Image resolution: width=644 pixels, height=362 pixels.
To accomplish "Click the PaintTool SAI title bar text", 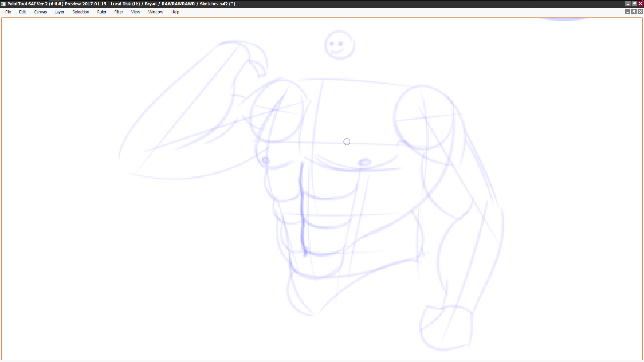I will (x=121, y=4).
